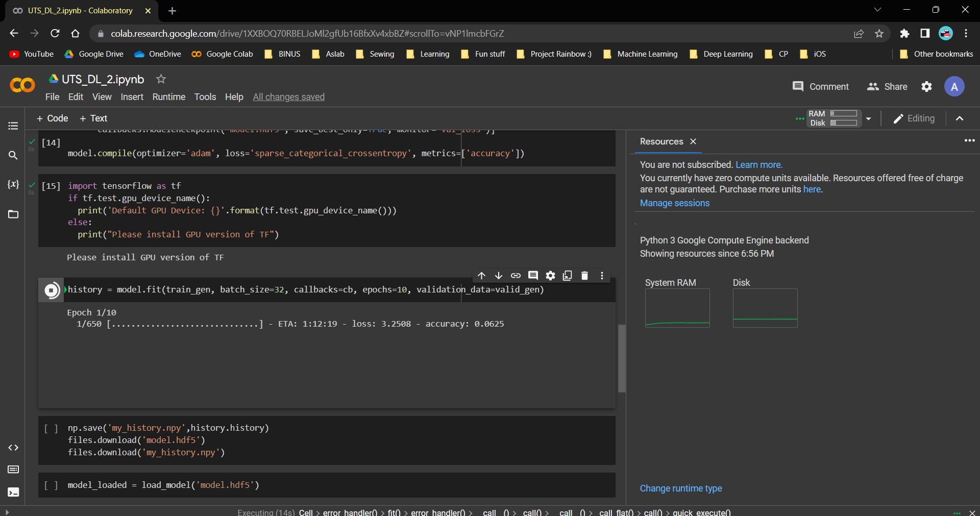Open the user account avatar A

coord(954,87)
